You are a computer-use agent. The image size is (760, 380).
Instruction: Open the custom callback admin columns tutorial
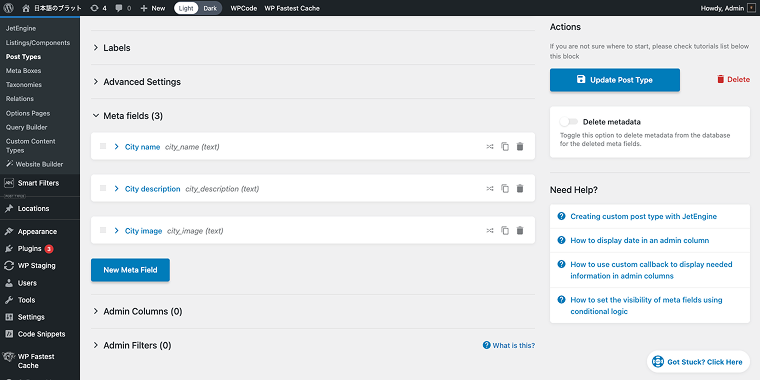(651, 270)
